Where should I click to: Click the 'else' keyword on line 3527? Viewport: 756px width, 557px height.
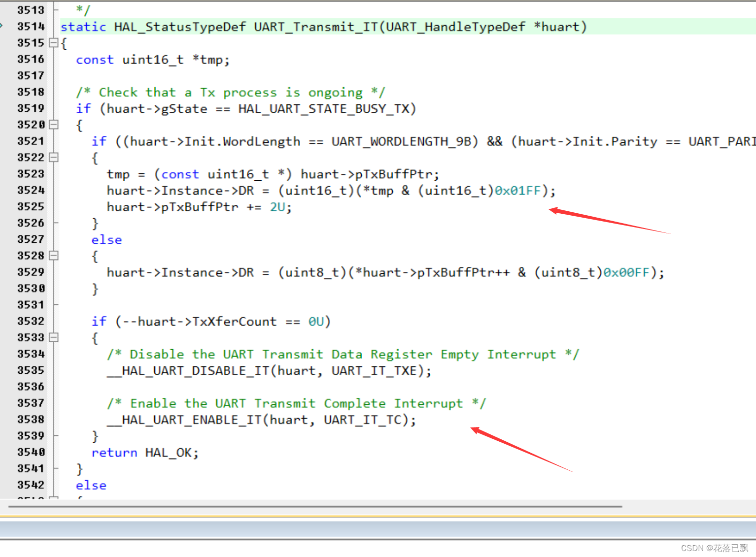click(x=106, y=239)
